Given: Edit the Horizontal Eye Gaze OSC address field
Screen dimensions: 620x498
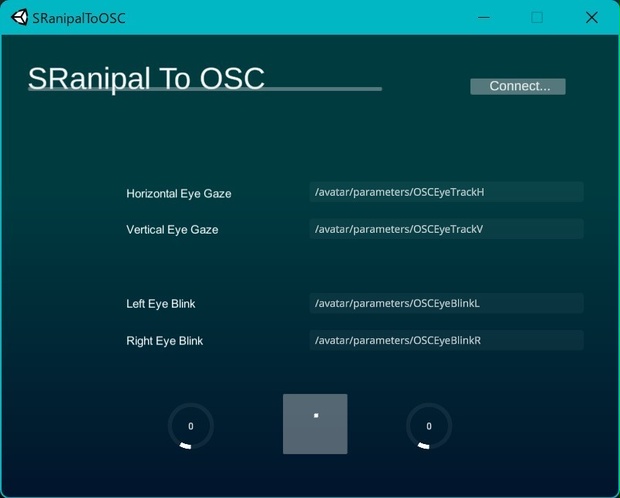Looking at the screenshot, I should point(446,192).
